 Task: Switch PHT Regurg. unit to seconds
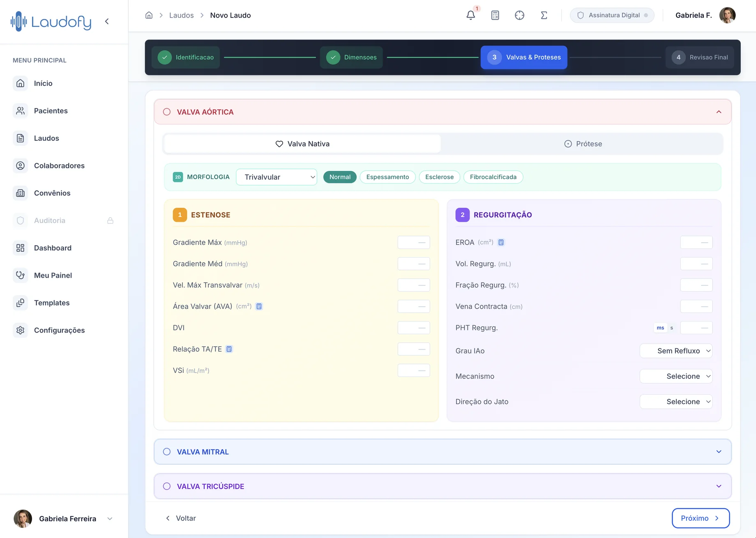coord(672,328)
